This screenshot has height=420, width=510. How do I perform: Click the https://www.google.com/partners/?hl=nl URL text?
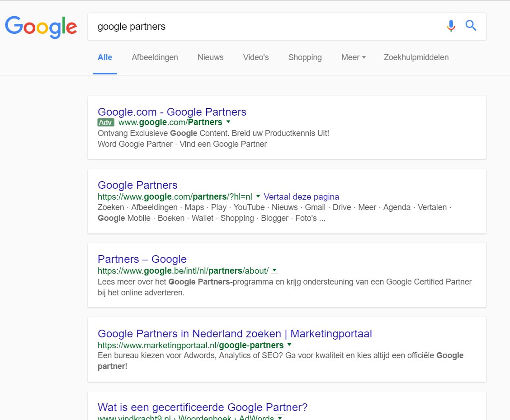point(175,197)
